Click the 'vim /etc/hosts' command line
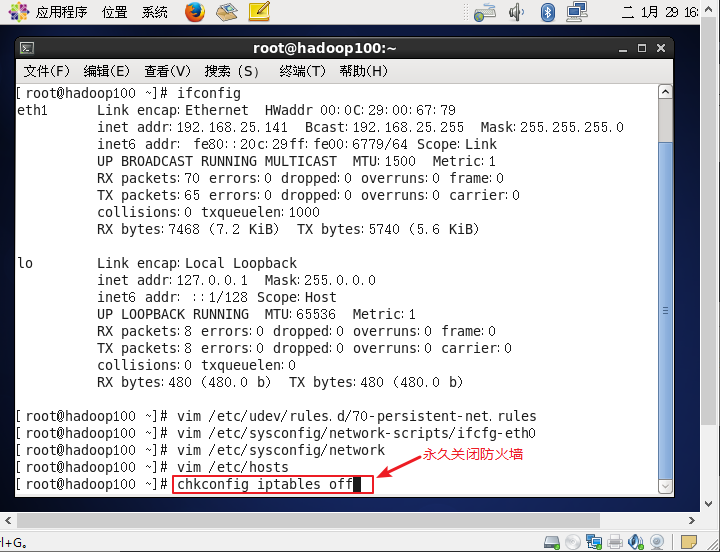720x552 pixels. pyautogui.click(x=233, y=468)
